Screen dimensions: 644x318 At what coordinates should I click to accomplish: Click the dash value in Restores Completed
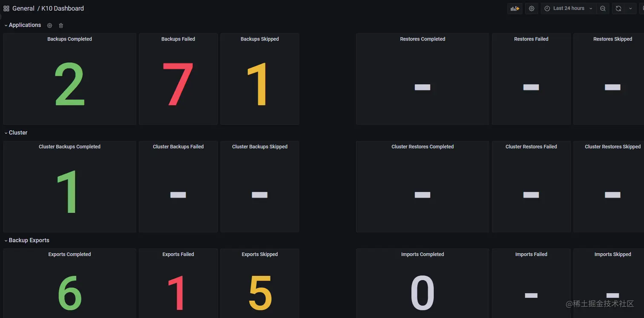tap(423, 87)
